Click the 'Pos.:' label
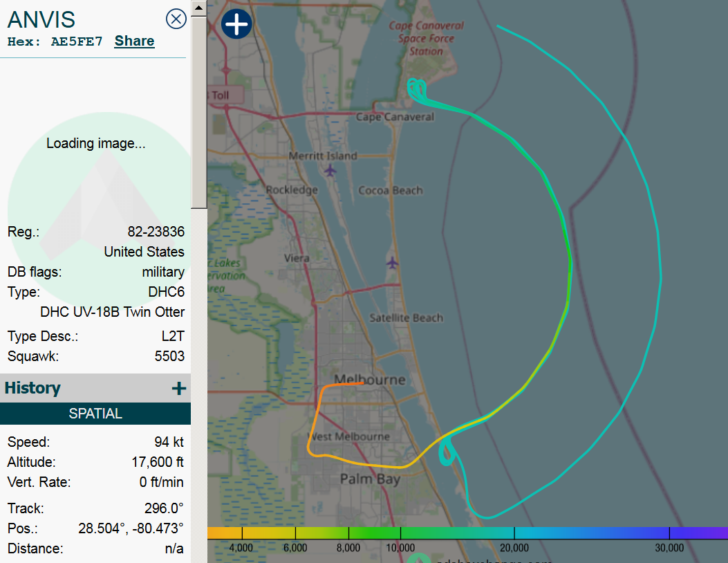Viewport: 728px width, 563px height. (23, 528)
